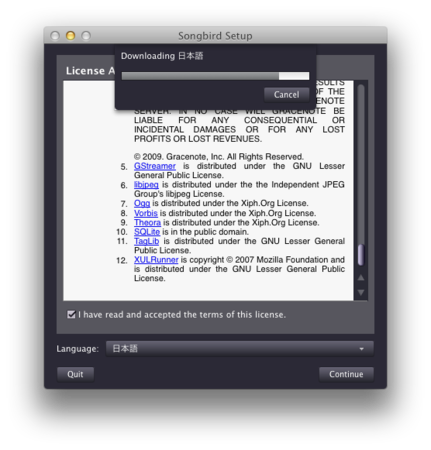Open the Vorbis link
431x450 pixels.
[x=146, y=213]
